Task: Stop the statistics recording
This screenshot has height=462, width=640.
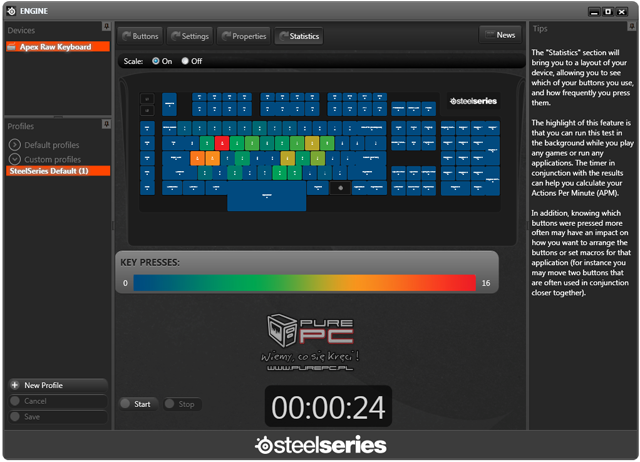Action: coord(182,404)
